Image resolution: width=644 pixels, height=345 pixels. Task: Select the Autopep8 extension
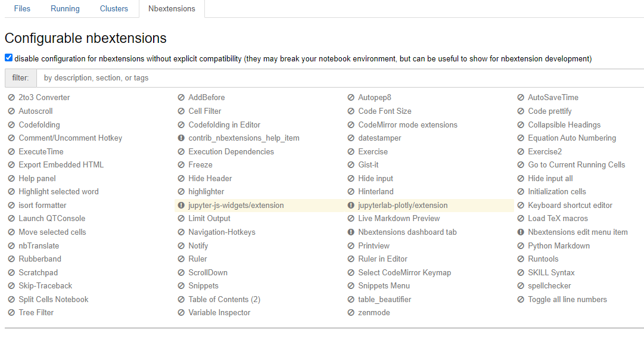[x=374, y=98]
